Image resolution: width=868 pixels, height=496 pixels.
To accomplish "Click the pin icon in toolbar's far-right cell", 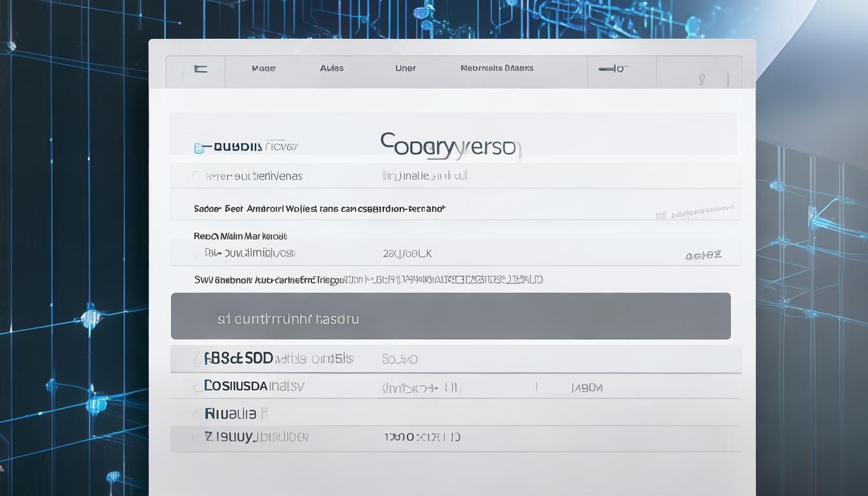I will 702,79.
